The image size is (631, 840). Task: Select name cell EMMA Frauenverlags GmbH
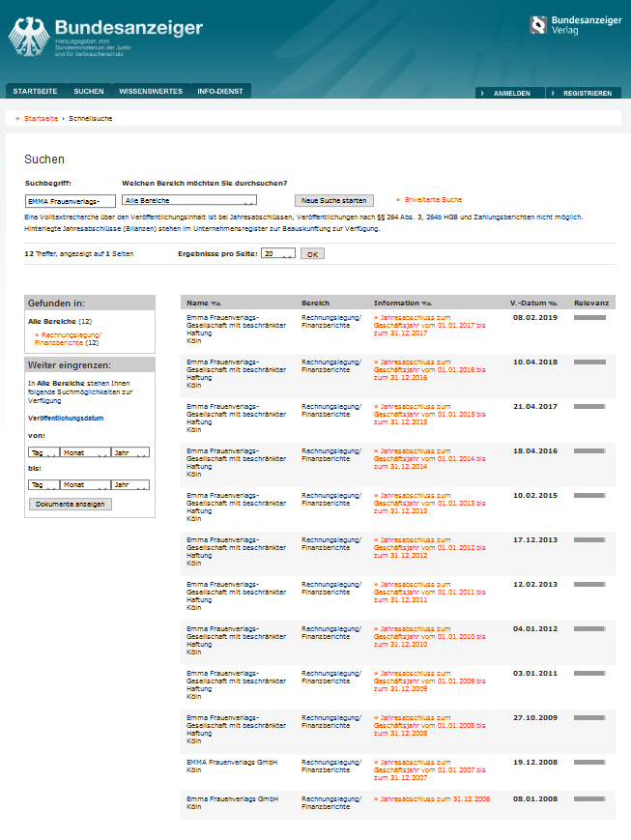tap(232, 763)
